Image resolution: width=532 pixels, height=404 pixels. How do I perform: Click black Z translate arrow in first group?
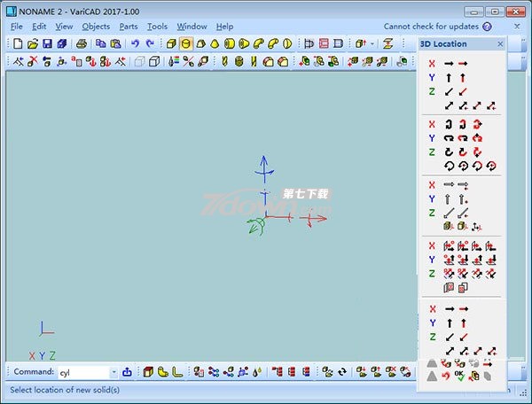(x=449, y=92)
